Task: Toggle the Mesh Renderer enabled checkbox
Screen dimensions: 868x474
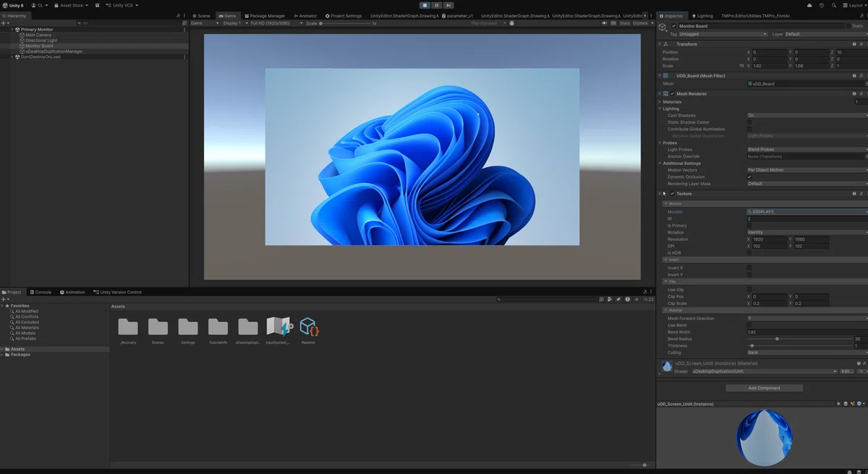Action: (x=672, y=93)
